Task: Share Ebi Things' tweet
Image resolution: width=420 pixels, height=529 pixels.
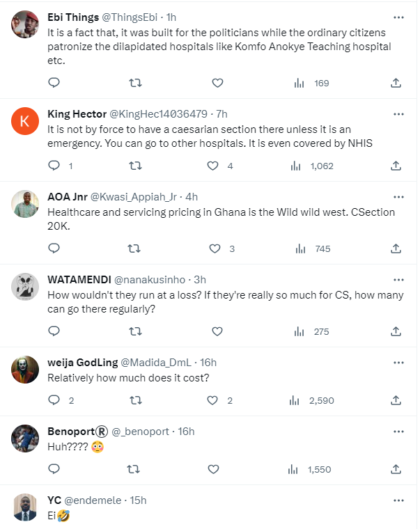Action: 396,83
